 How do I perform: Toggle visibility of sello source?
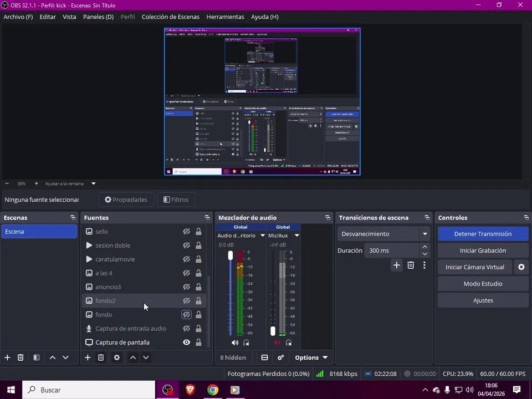[187, 232]
